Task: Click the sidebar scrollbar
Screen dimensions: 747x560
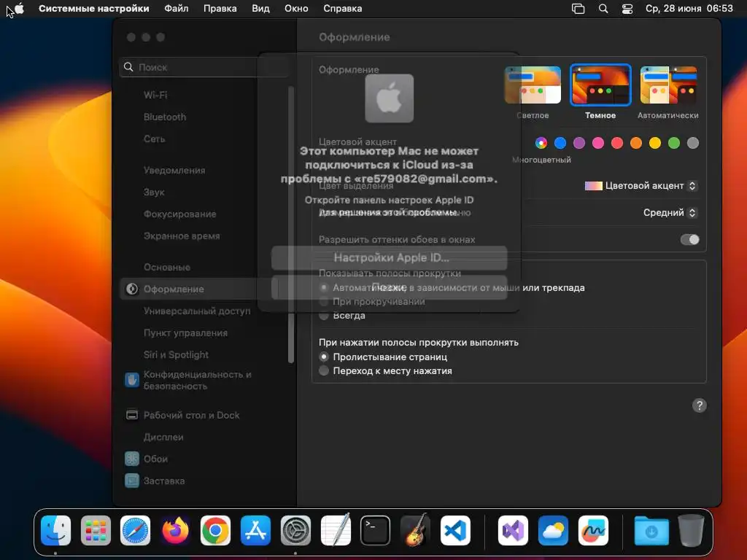Action: click(290, 225)
